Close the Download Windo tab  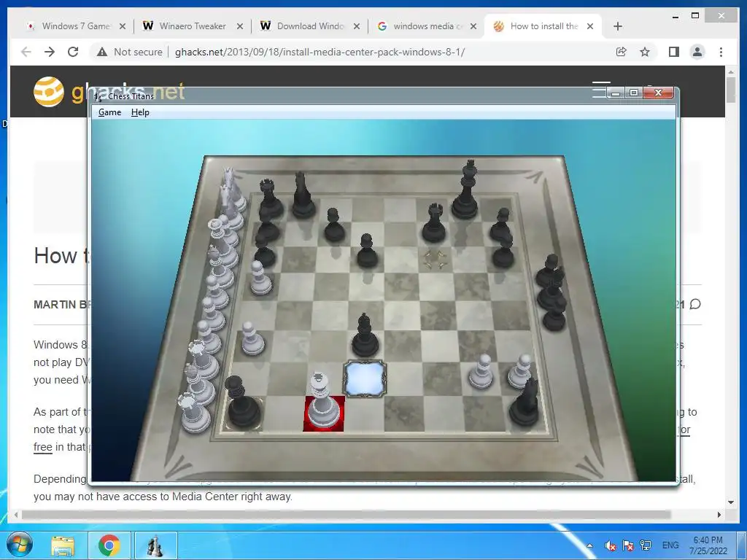tap(356, 26)
